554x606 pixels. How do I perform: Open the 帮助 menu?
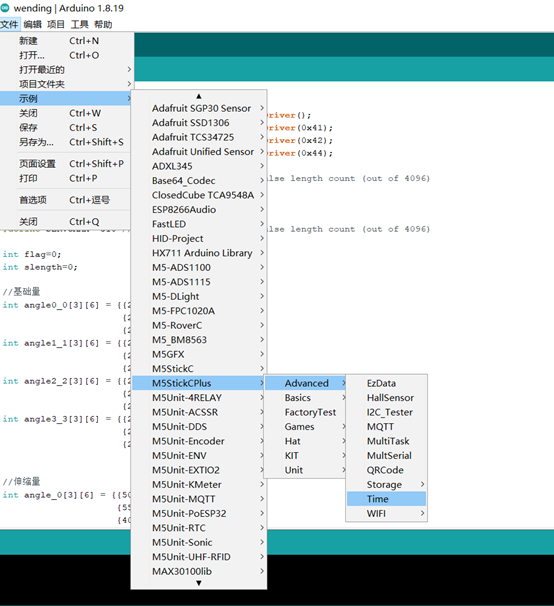[103, 25]
